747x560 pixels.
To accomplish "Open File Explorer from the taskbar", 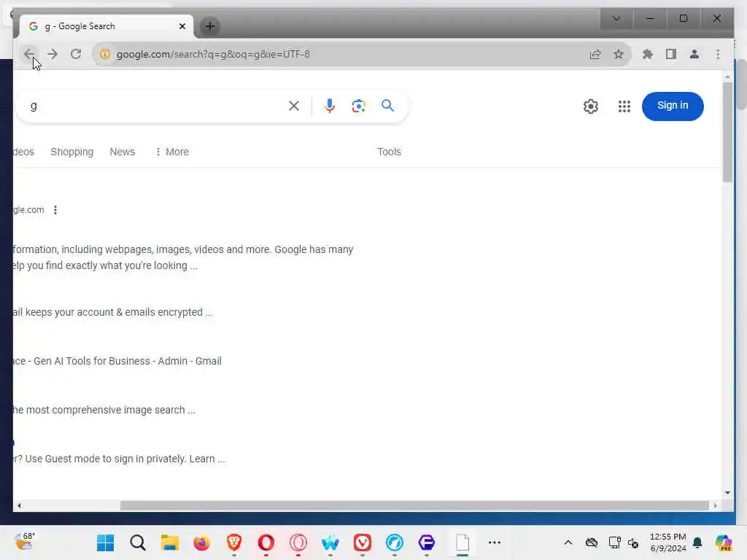I will (x=169, y=542).
